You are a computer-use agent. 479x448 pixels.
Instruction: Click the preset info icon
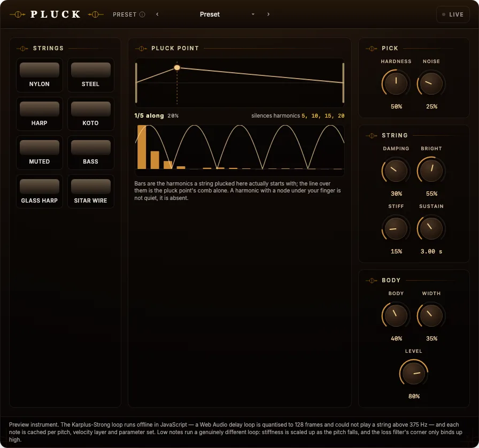pyautogui.click(x=142, y=14)
